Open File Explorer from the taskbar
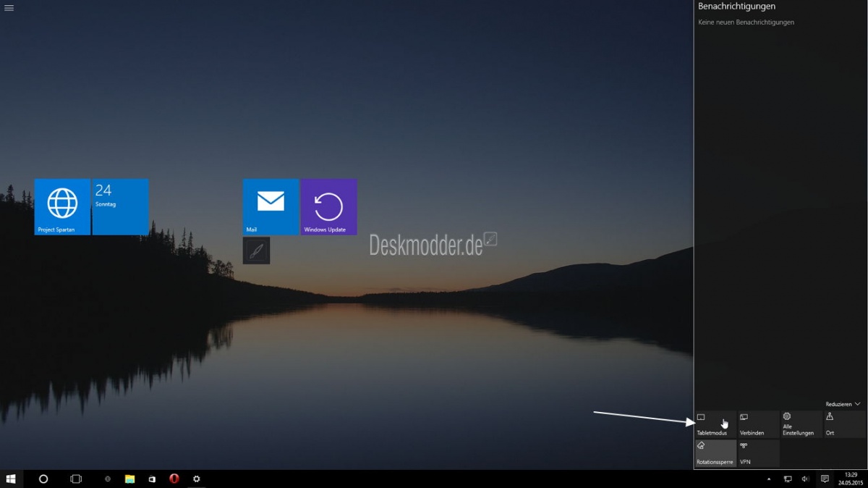The image size is (868, 488). click(x=130, y=479)
